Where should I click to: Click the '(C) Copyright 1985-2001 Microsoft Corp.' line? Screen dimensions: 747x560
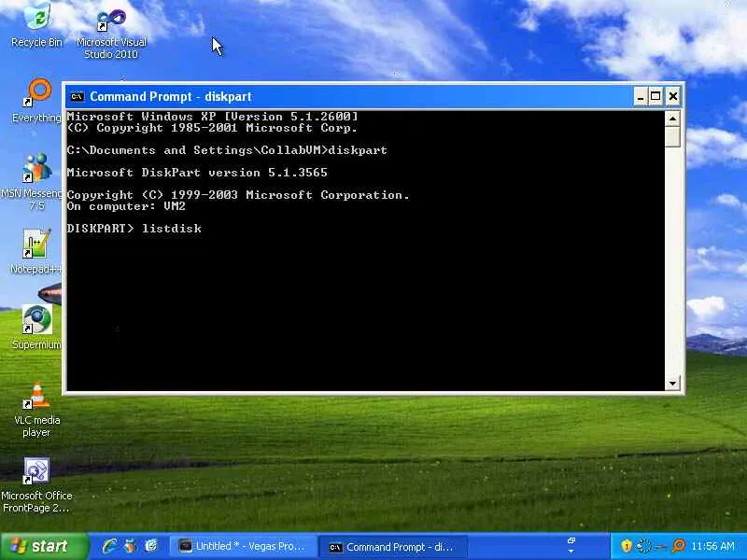coord(212,128)
